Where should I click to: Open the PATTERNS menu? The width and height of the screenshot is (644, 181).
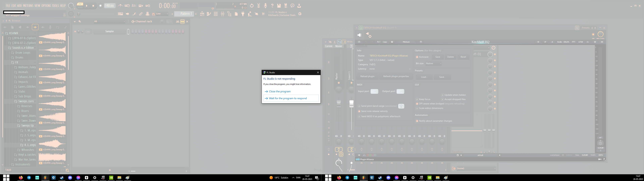pyautogui.click(x=28, y=6)
